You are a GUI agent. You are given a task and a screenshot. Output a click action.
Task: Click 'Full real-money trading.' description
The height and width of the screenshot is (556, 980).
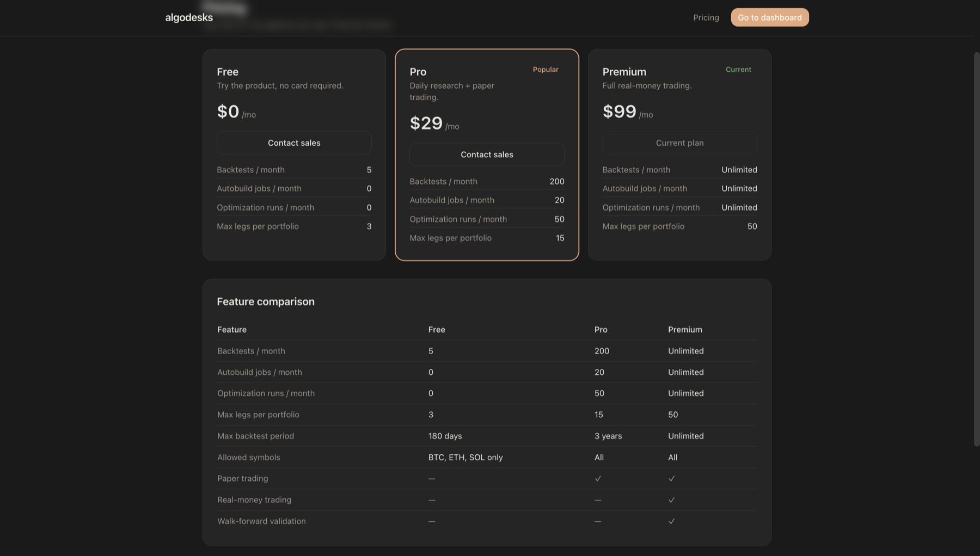(x=647, y=85)
